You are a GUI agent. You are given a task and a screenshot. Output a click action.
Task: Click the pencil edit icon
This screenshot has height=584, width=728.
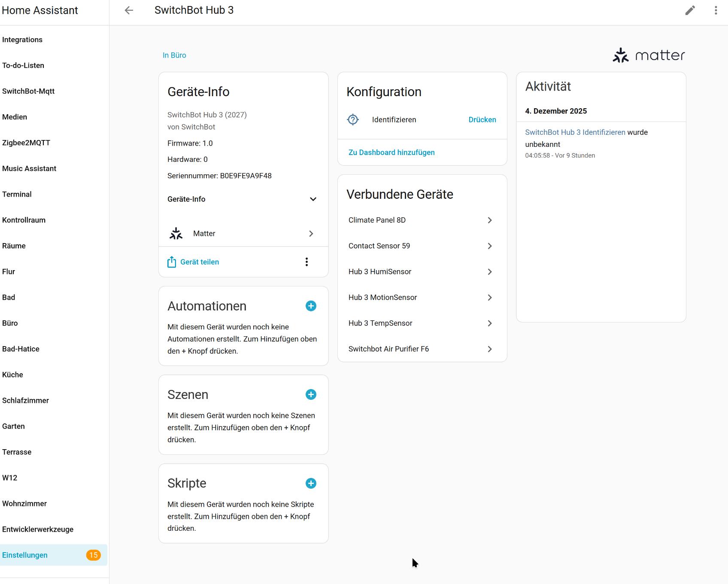690,10
